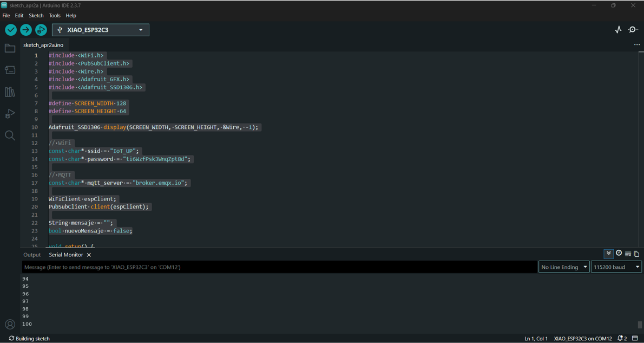
Task: Toggle autoscroll in Serial Monitor
Action: point(609,254)
